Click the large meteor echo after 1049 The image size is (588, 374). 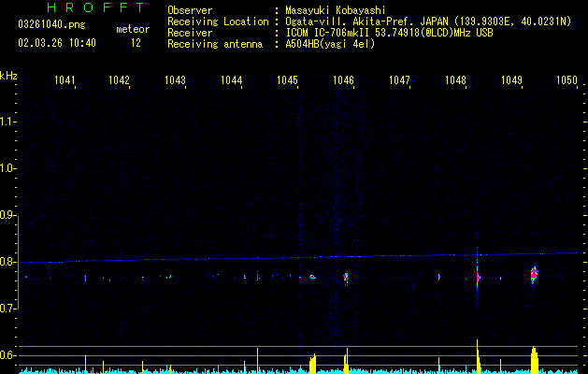535,274
